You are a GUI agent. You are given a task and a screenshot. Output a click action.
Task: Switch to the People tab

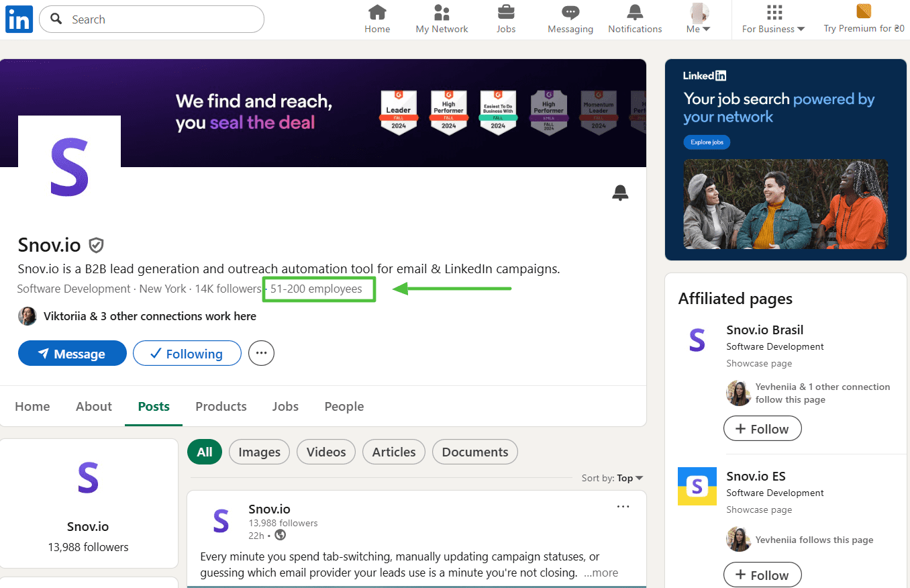point(344,407)
